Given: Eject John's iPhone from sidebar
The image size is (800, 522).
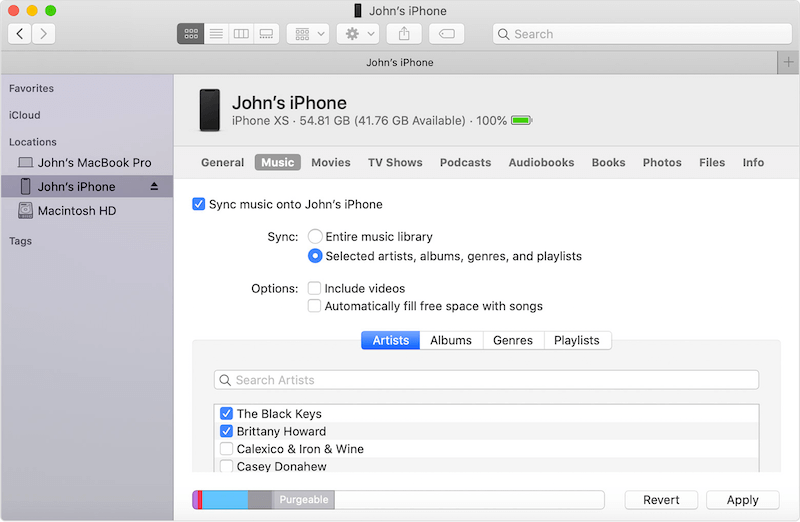Looking at the screenshot, I should coord(154,187).
